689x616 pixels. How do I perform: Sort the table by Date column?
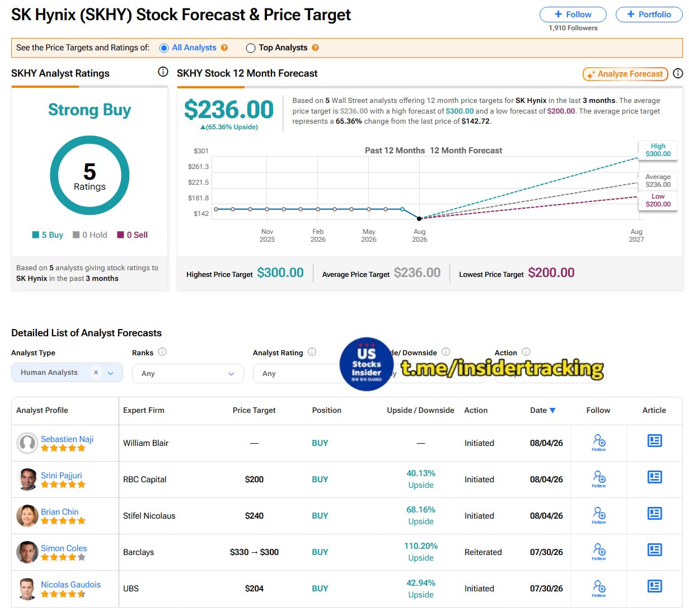coord(543,410)
